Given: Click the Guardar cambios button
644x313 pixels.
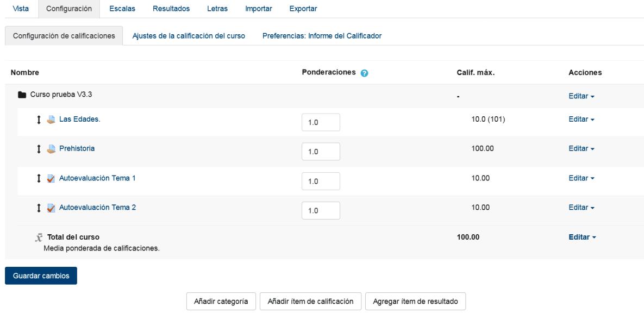Looking at the screenshot, I should (41, 276).
